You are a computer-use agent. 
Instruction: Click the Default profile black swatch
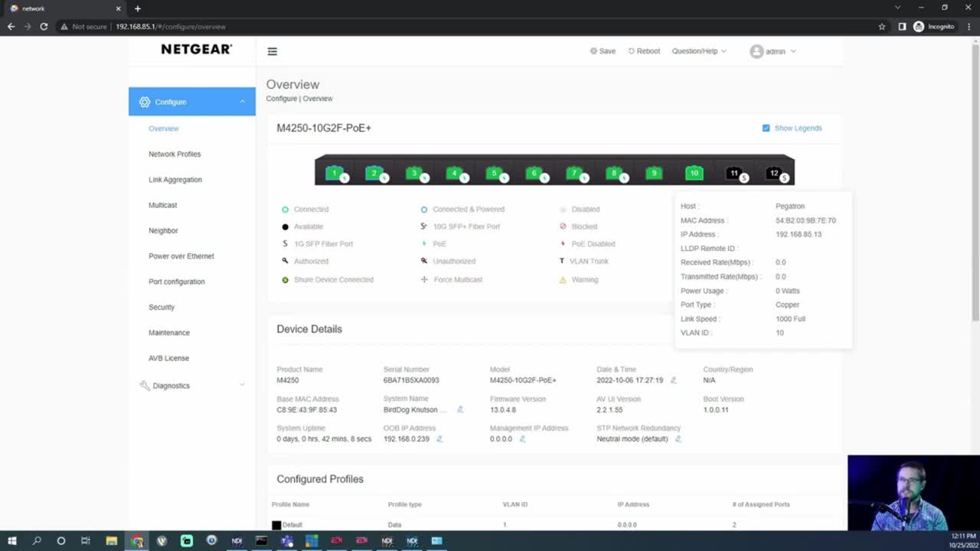(276, 525)
